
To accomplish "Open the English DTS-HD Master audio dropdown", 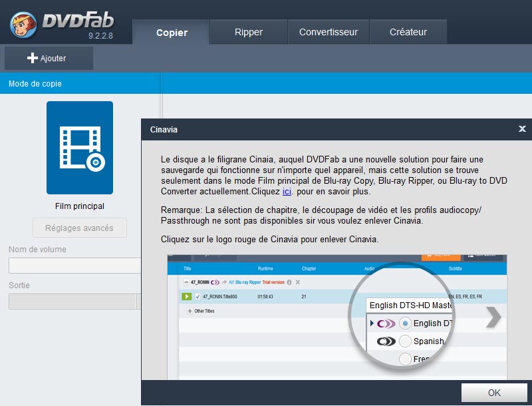I will (x=410, y=305).
